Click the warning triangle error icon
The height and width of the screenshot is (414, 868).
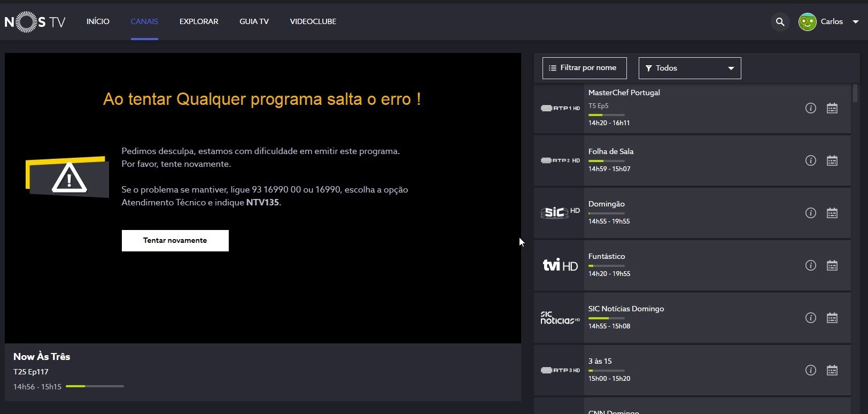pos(68,177)
